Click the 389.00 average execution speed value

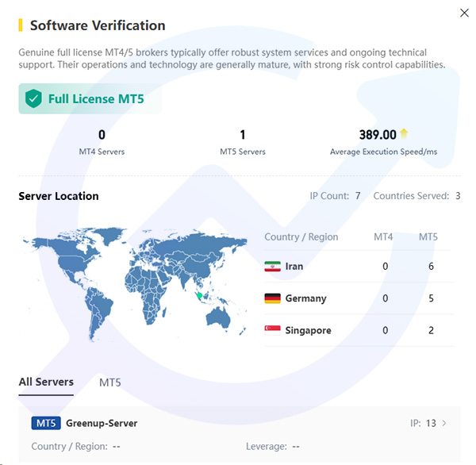tap(378, 135)
